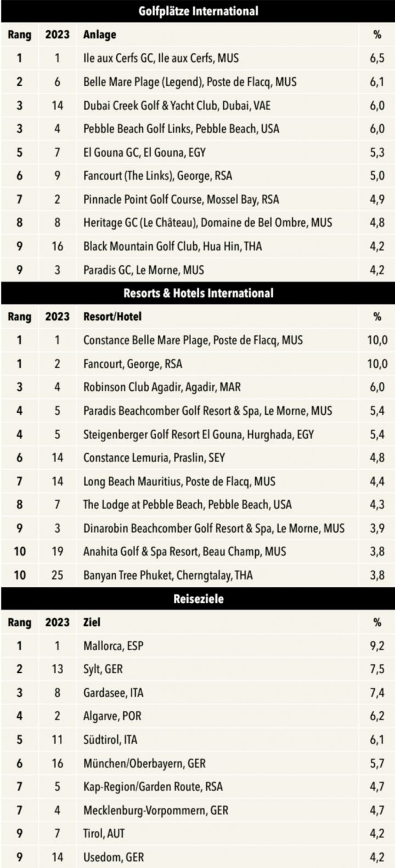Click the Reiseziele section header
The height and width of the screenshot is (868, 395).
pyautogui.click(x=198, y=599)
